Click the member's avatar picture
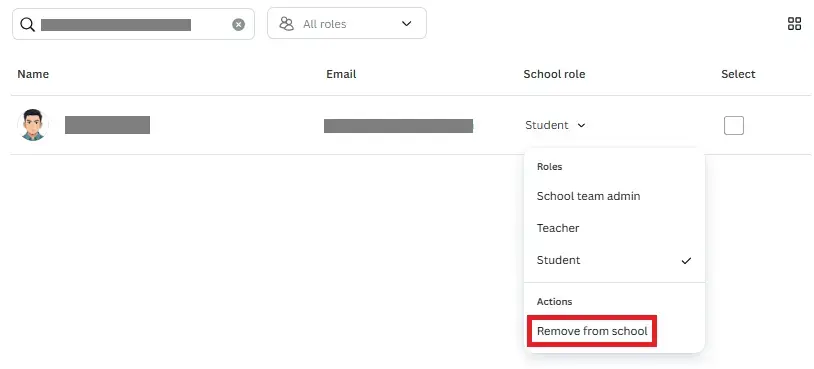 (x=33, y=125)
